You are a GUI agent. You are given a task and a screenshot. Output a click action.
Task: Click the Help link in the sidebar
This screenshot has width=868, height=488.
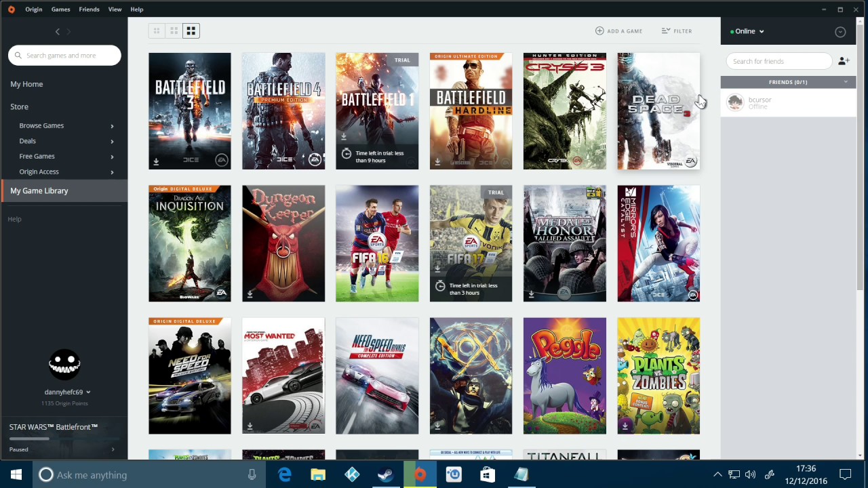point(14,219)
